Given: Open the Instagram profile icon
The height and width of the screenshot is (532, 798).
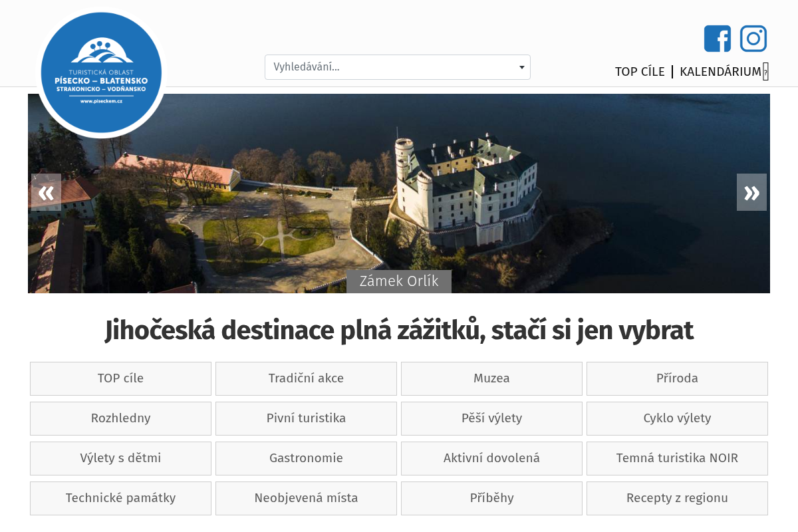Looking at the screenshot, I should point(753,39).
